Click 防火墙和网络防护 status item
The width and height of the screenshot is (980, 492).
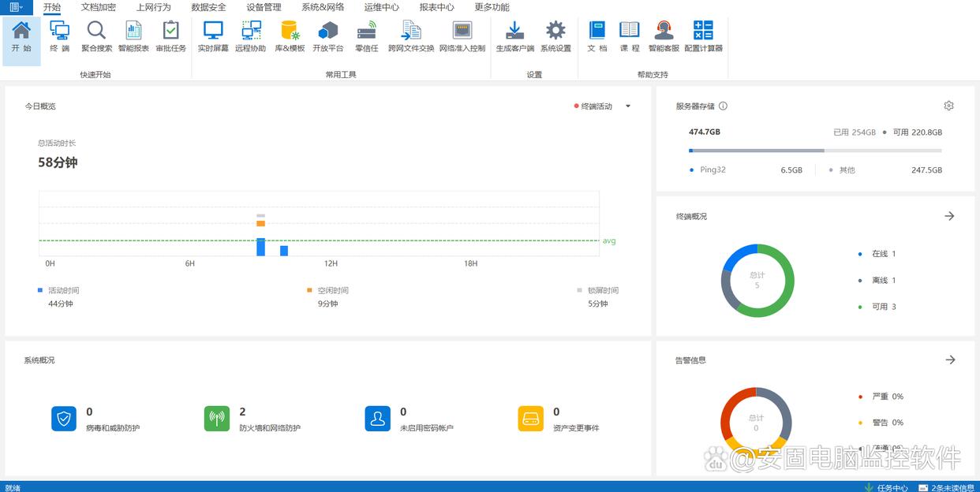point(217,419)
